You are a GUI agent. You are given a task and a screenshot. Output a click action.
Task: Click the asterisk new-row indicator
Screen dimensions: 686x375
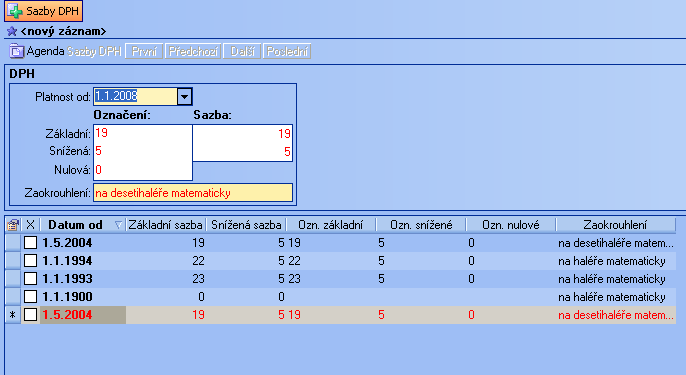[13, 315]
